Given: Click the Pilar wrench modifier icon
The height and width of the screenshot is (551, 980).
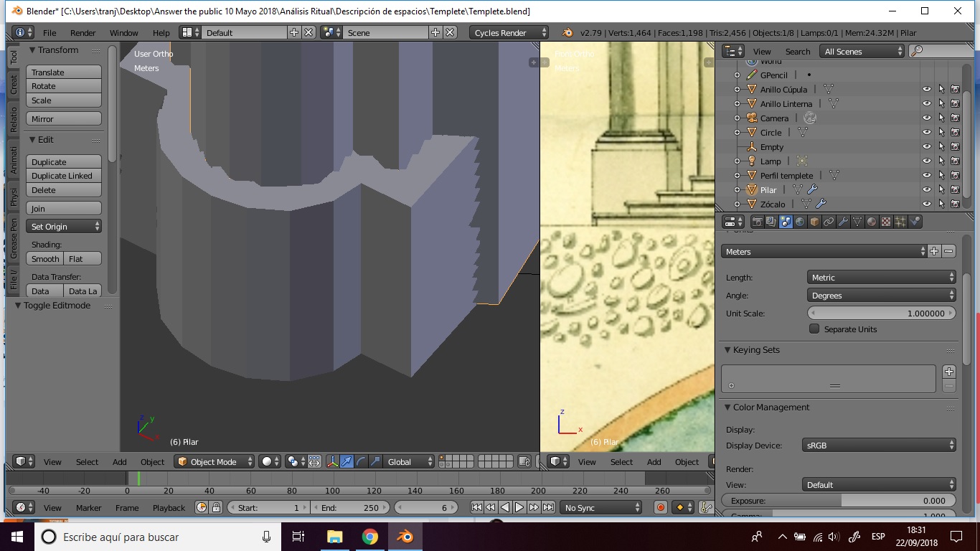Looking at the screenshot, I should (812, 189).
